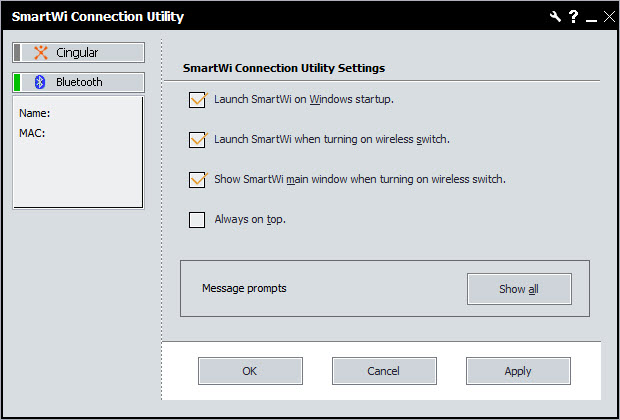Uncheck Launch SmartWi when turning on wireless switch
This screenshot has height=420, width=620.
click(x=197, y=139)
